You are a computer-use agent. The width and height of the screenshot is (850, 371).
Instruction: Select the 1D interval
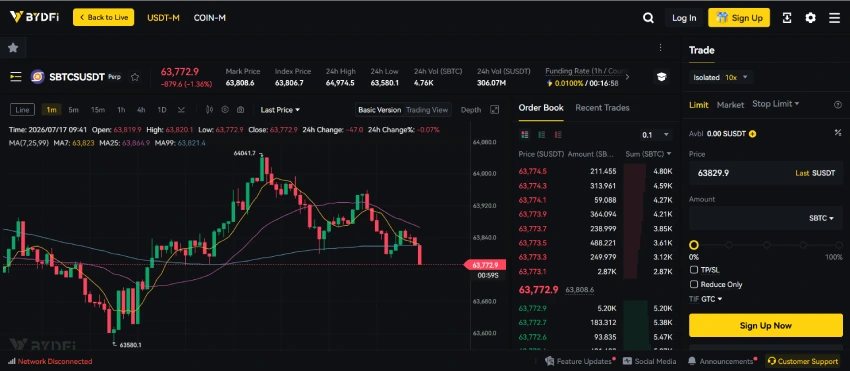162,110
